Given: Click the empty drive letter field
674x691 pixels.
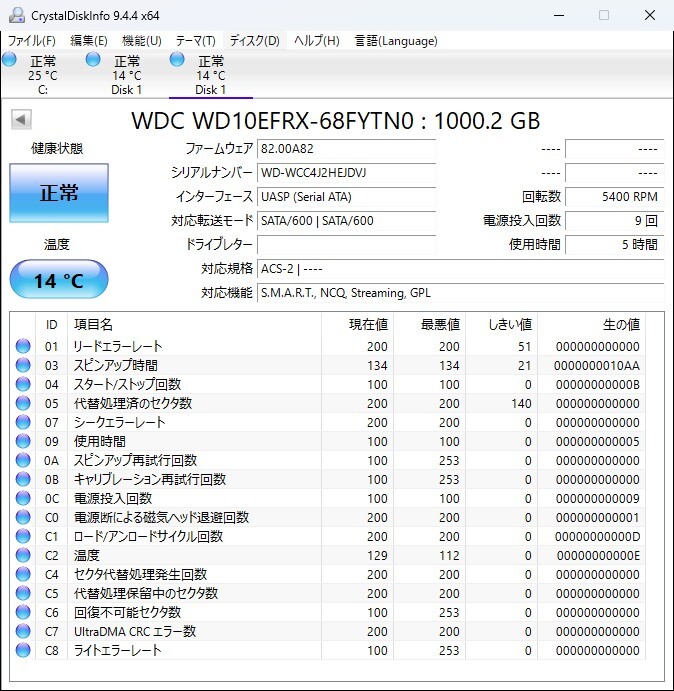Looking at the screenshot, I should (x=346, y=245).
